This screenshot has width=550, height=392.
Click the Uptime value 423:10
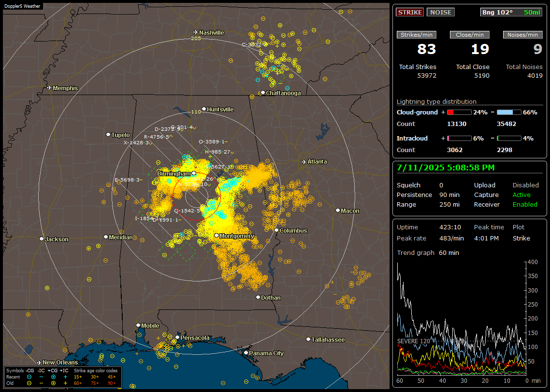tap(450, 227)
